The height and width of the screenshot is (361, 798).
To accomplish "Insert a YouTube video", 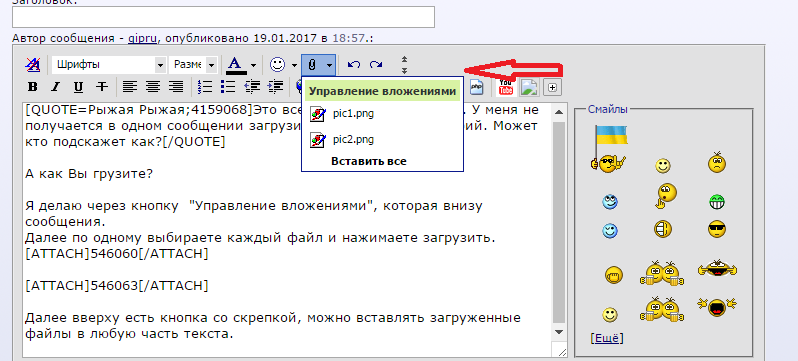I will (505, 87).
